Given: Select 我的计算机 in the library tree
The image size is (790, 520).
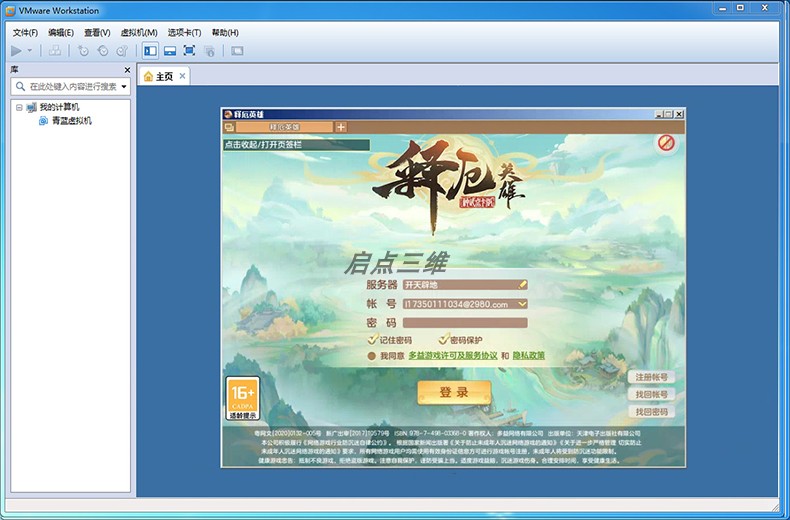Looking at the screenshot, I should pos(59,107).
